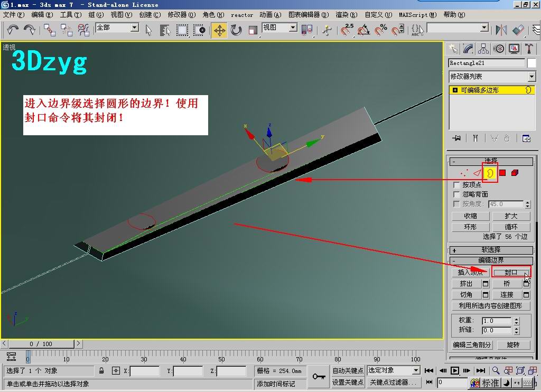Viewport: 541px width, 392px height.
Task: Click the Use Pivot Point Center icon
Action: (307, 30)
